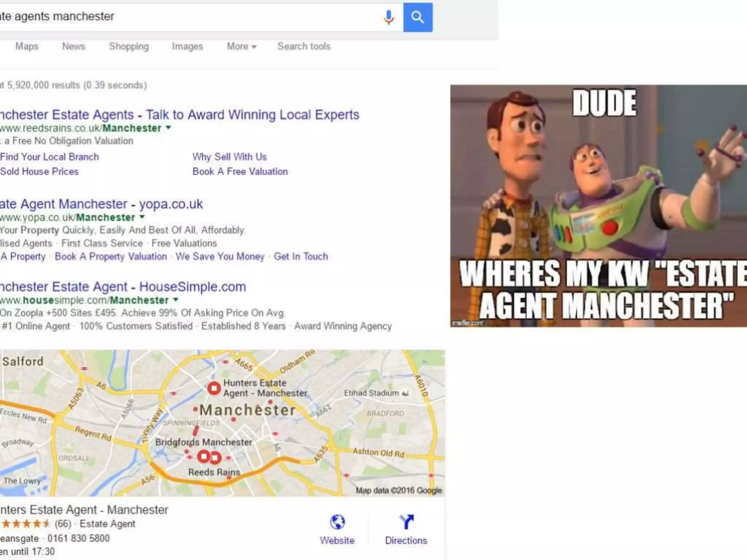Screen dimensions: 747x560
Task: Open the Book A Free Valuation link
Action: pyautogui.click(x=240, y=171)
